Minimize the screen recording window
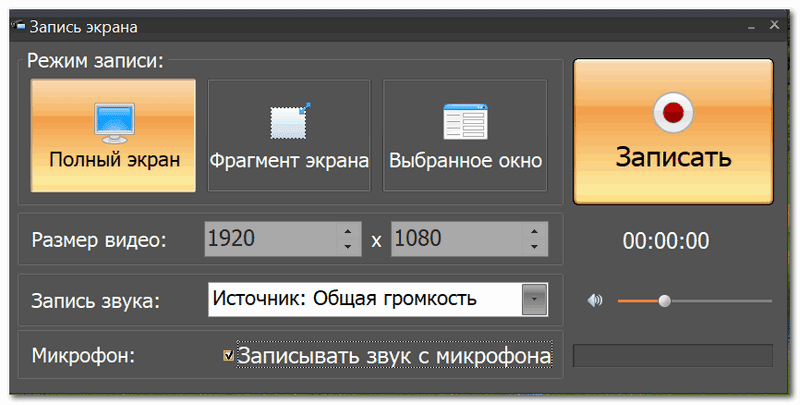The width and height of the screenshot is (800, 405). (x=751, y=27)
